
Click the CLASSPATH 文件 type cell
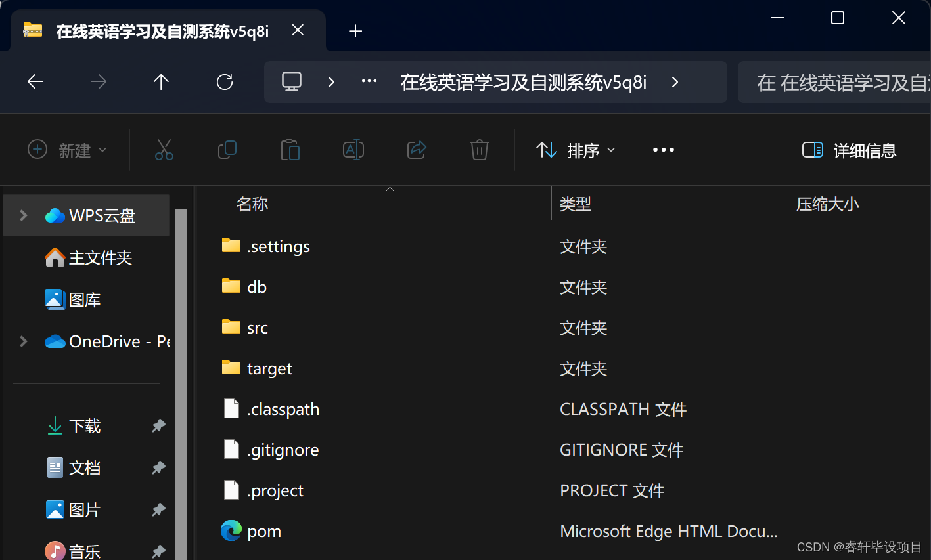click(624, 409)
